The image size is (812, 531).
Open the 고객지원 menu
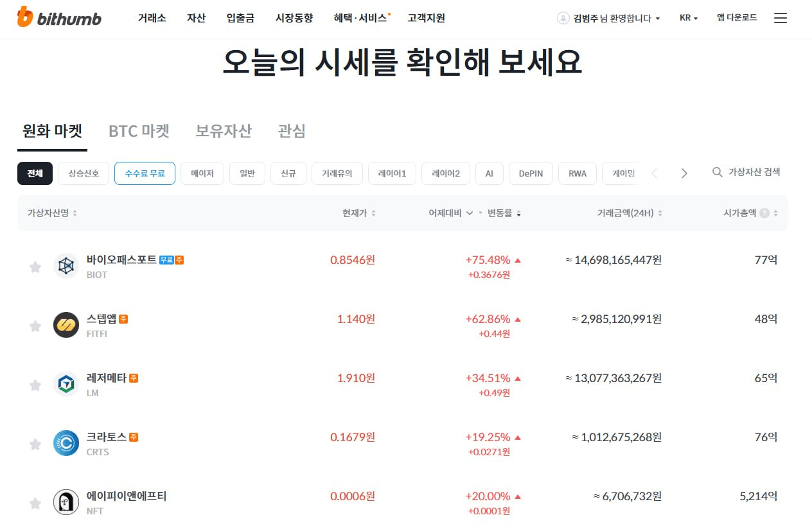tap(426, 18)
